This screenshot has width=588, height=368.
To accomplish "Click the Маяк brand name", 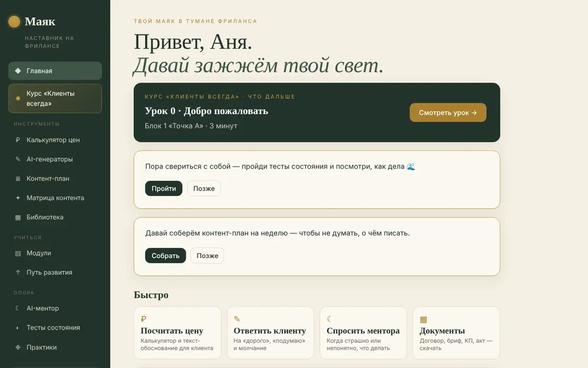I will coord(40,22).
